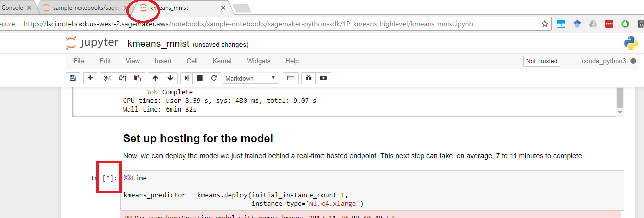
Task: Select the 'Set up hosting for the model' heading
Action: pos(198,138)
